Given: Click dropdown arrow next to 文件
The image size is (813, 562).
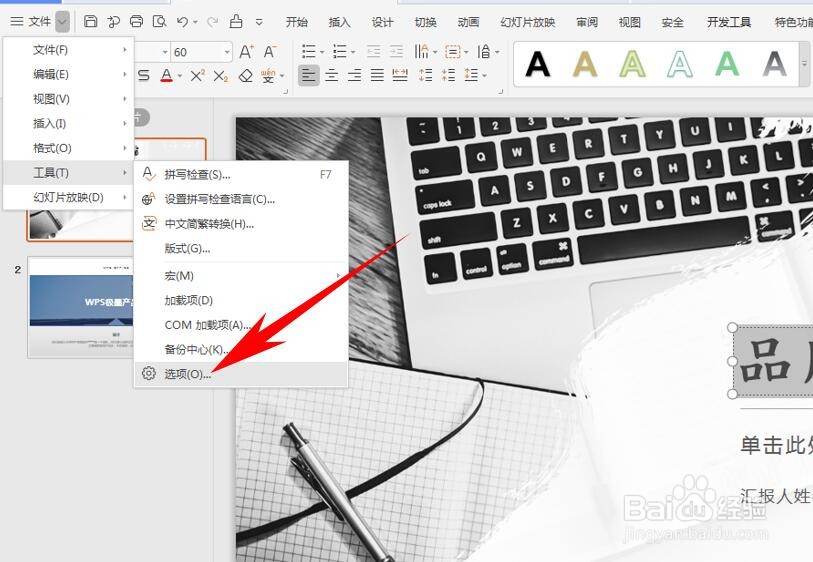Looking at the screenshot, I should 62,22.
